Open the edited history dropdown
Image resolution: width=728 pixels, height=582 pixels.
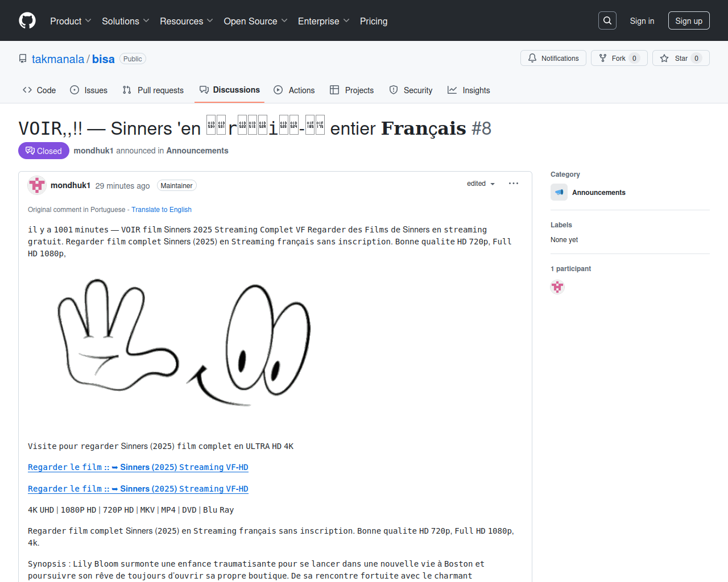pyautogui.click(x=481, y=184)
